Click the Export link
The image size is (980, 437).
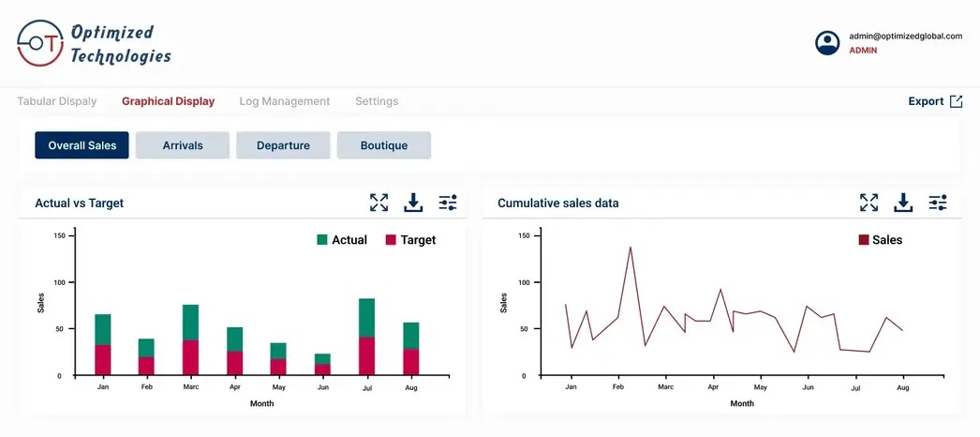tap(934, 101)
